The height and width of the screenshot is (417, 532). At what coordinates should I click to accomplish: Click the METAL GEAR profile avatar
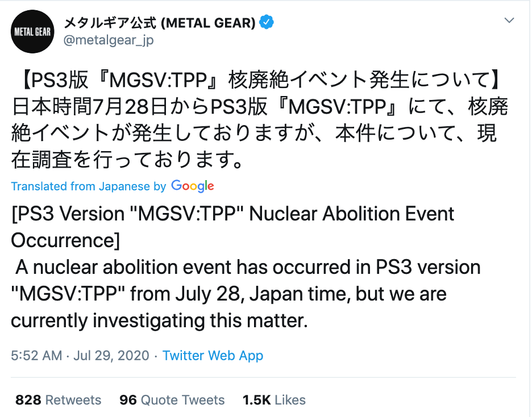click(32, 32)
